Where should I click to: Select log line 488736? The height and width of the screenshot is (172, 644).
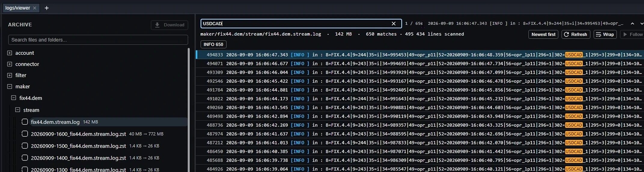point(420,125)
